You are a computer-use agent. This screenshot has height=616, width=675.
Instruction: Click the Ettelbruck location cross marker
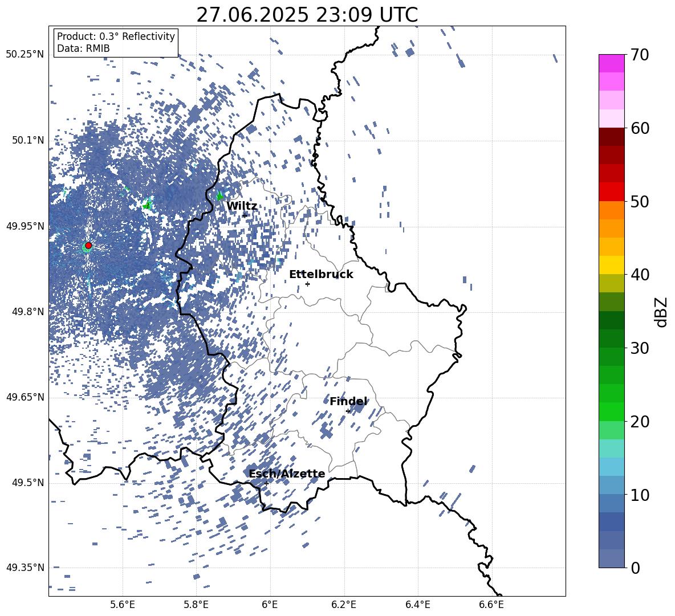click(307, 284)
